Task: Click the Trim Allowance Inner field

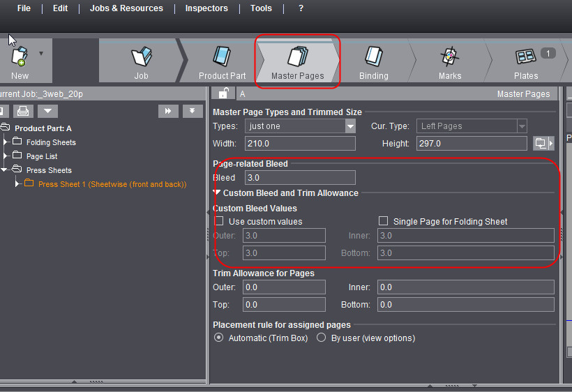Action: [x=466, y=287]
